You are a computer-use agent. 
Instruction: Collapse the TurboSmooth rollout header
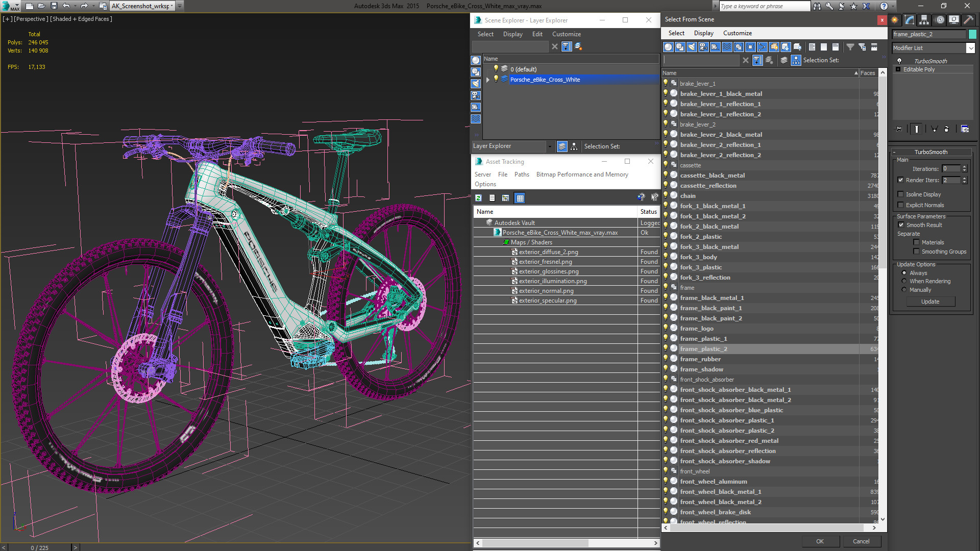coord(930,152)
